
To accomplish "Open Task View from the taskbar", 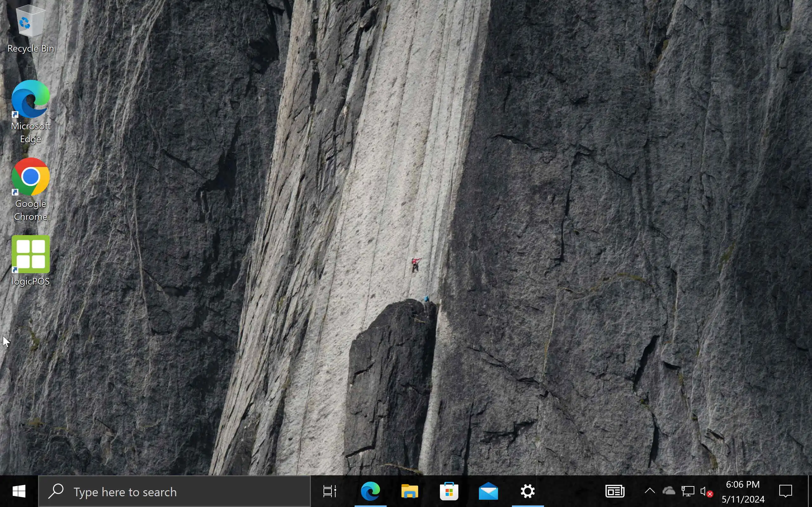I will (x=330, y=491).
